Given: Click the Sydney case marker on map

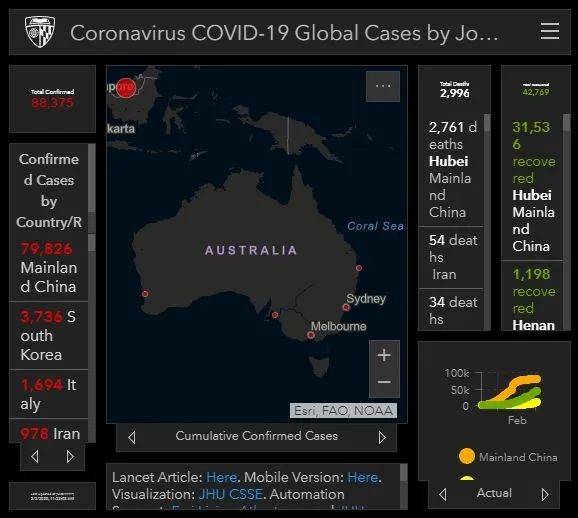Looking at the screenshot, I should click(346, 307).
